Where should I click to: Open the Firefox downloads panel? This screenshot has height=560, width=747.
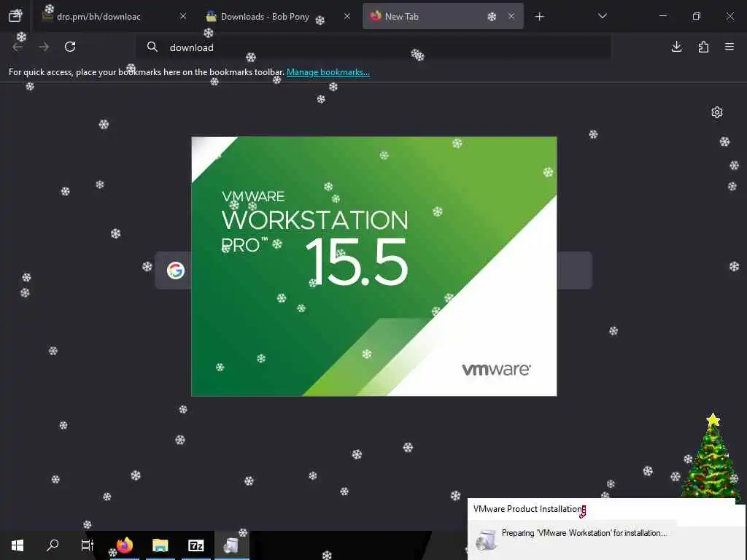click(x=676, y=47)
